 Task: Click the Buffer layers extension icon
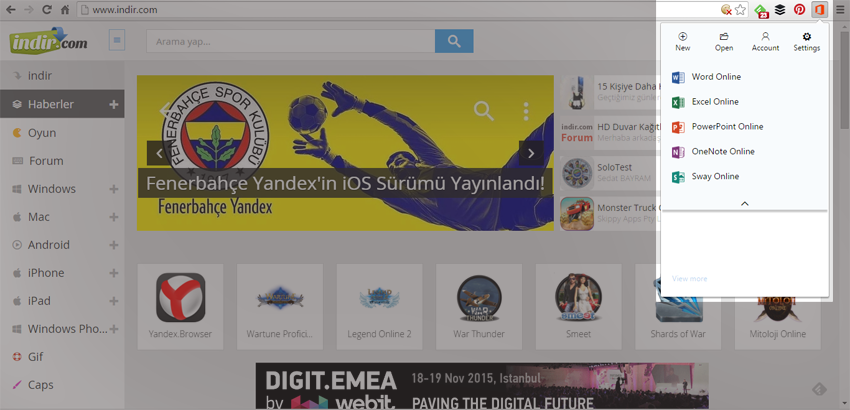(780, 9)
